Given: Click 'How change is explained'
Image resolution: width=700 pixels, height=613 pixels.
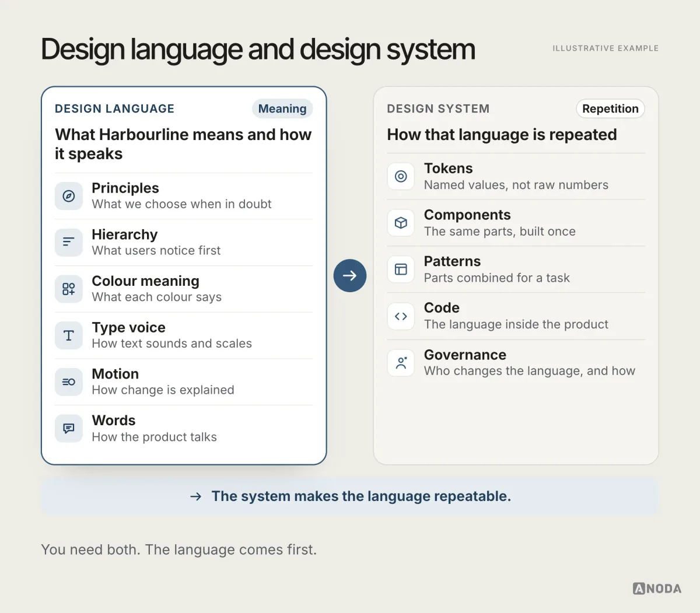Looking at the screenshot, I should point(163,390).
